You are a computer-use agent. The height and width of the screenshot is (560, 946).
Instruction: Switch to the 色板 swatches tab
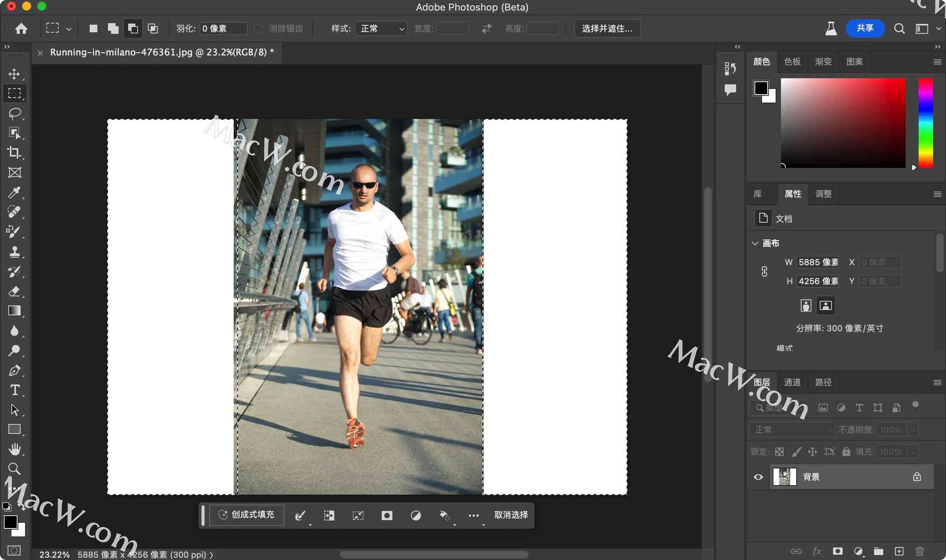[792, 62]
